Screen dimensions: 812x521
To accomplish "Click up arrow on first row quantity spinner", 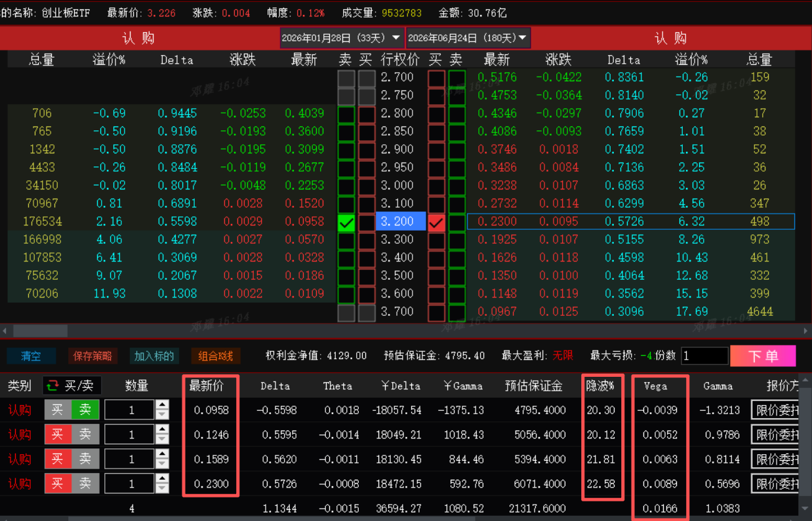I will [x=162, y=406].
